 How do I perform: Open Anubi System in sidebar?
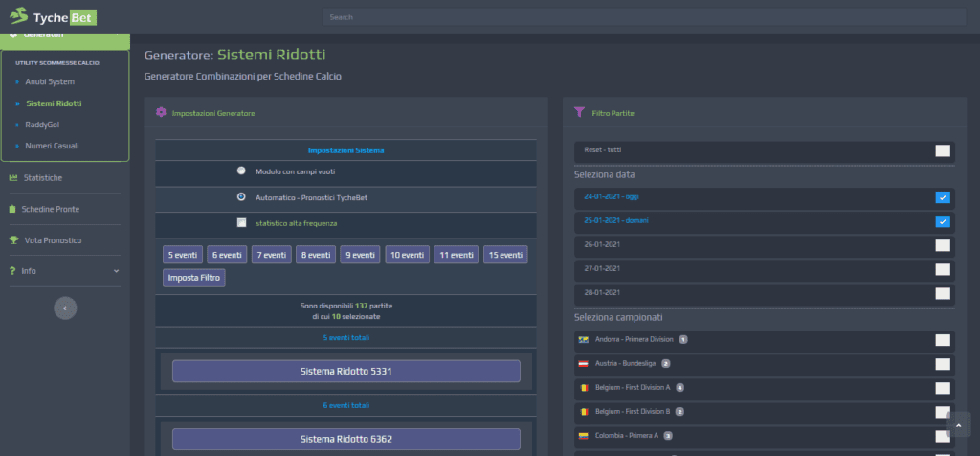50,82
